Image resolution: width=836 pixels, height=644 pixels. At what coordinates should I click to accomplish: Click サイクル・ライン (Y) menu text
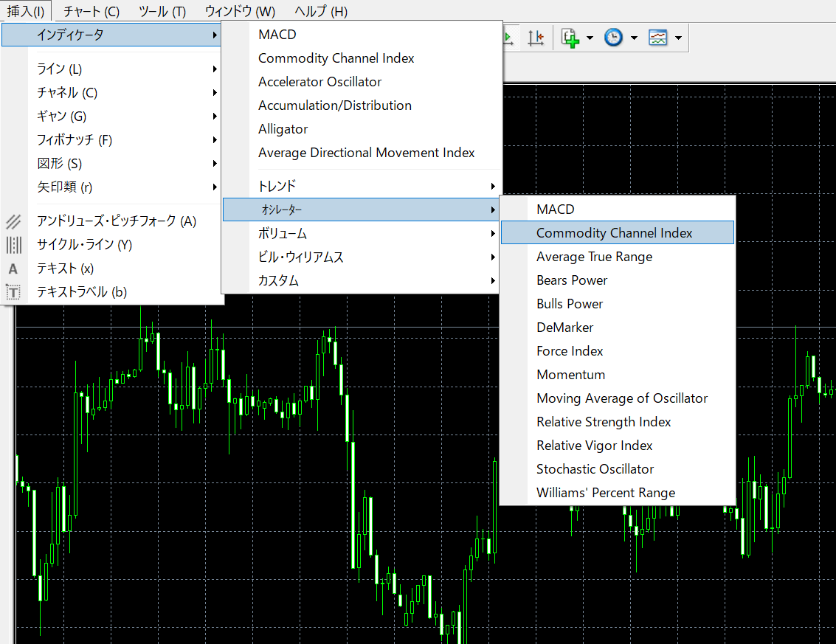click(x=84, y=245)
